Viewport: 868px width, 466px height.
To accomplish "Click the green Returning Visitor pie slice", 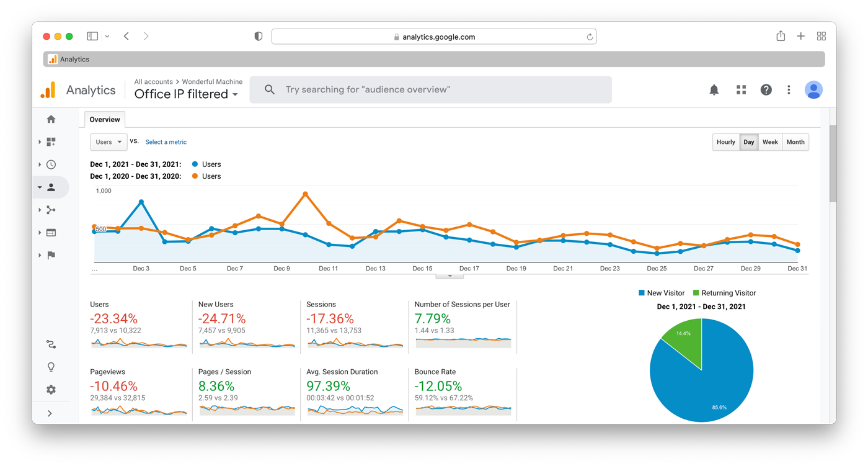I will [685, 336].
